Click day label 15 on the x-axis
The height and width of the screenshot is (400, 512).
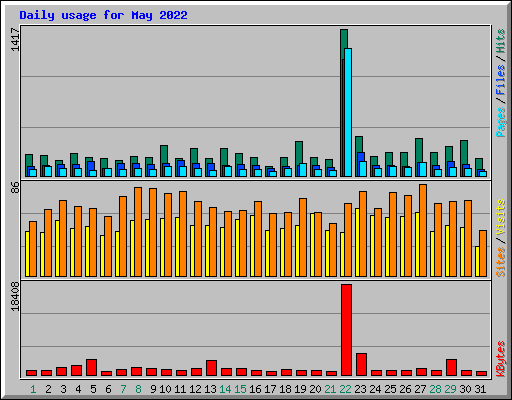[x=240, y=389]
